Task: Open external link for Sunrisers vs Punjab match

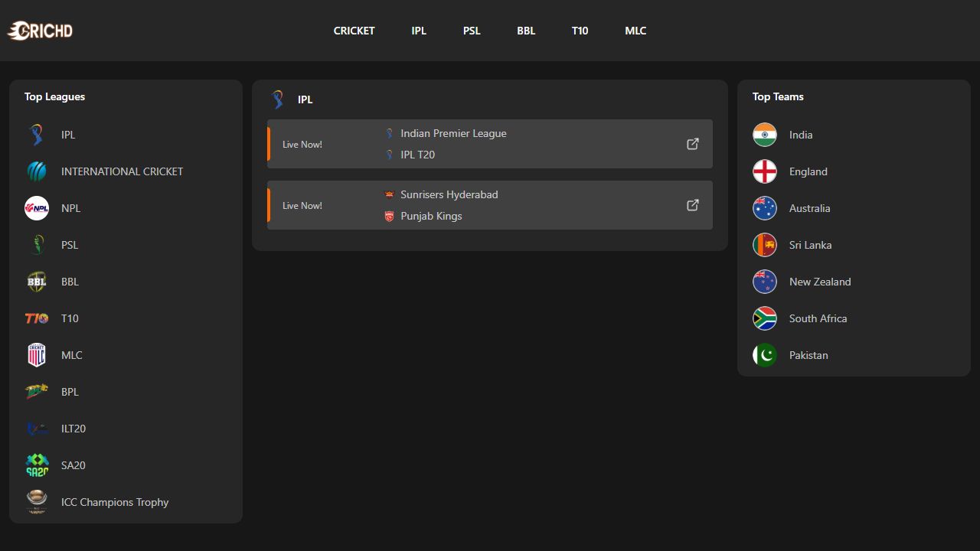Action: 693,205
